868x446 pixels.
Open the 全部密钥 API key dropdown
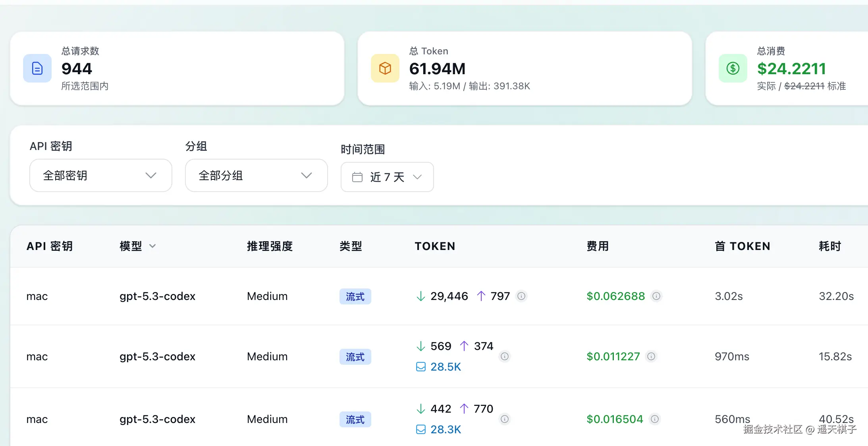click(100, 175)
